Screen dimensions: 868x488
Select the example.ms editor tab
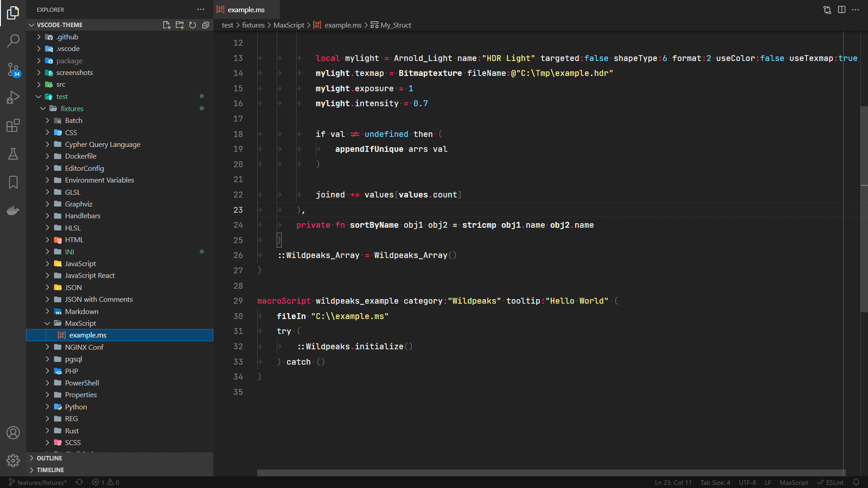[245, 9]
